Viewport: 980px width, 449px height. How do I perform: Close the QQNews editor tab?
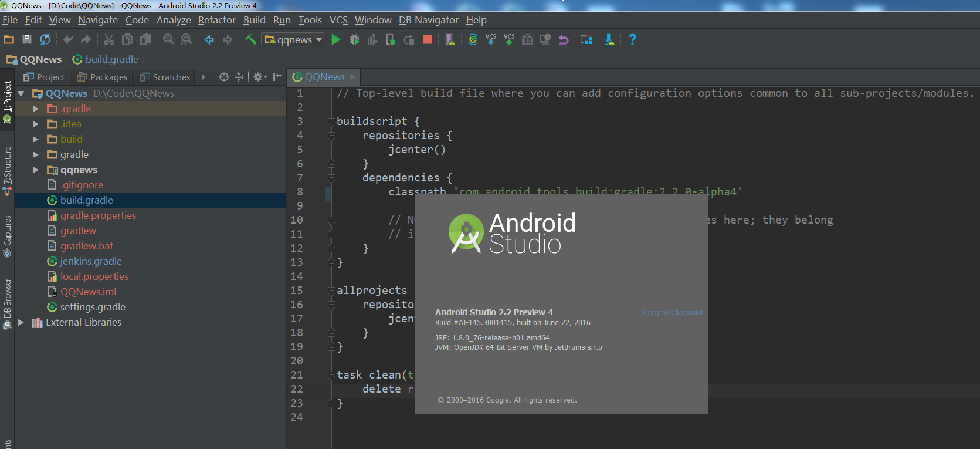pos(352,77)
